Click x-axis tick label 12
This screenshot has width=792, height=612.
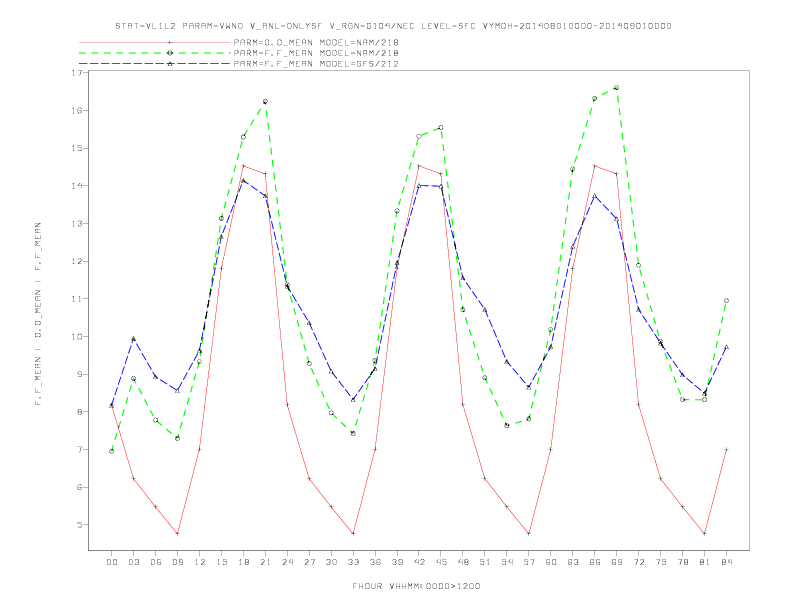[x=200, y=562]
